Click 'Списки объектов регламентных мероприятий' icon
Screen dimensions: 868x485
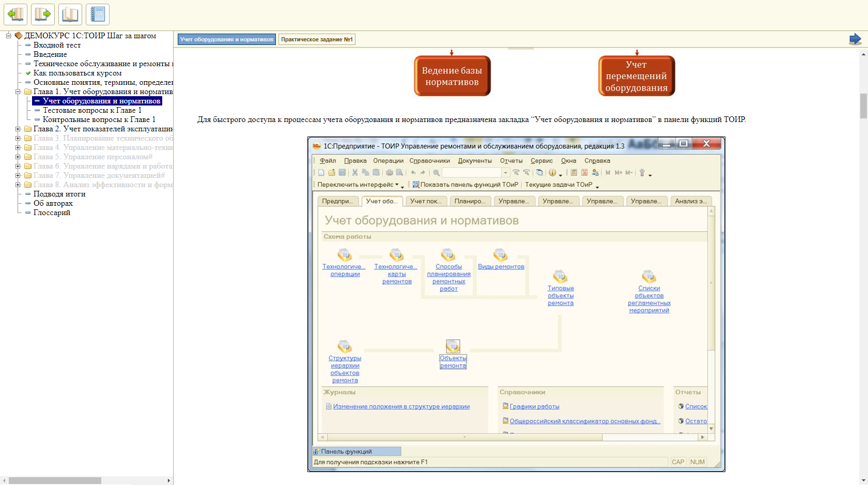(649, 277)
